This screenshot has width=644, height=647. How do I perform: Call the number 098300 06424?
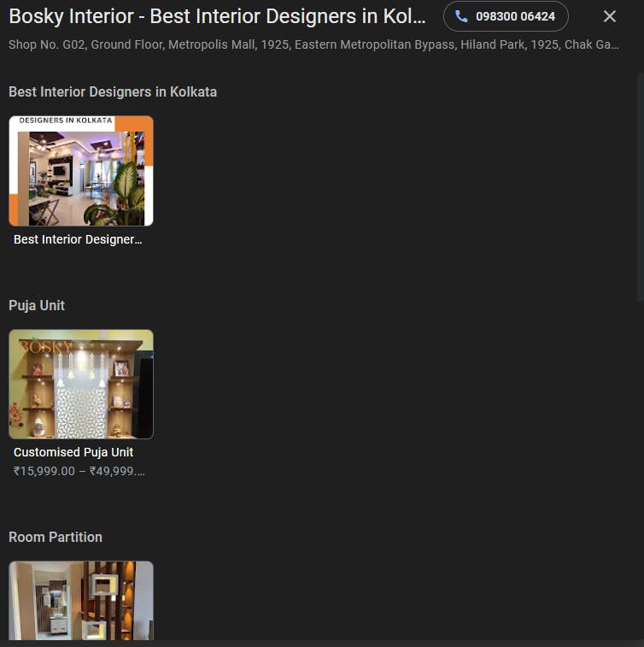pyautogui.click(x=506, y=16)
